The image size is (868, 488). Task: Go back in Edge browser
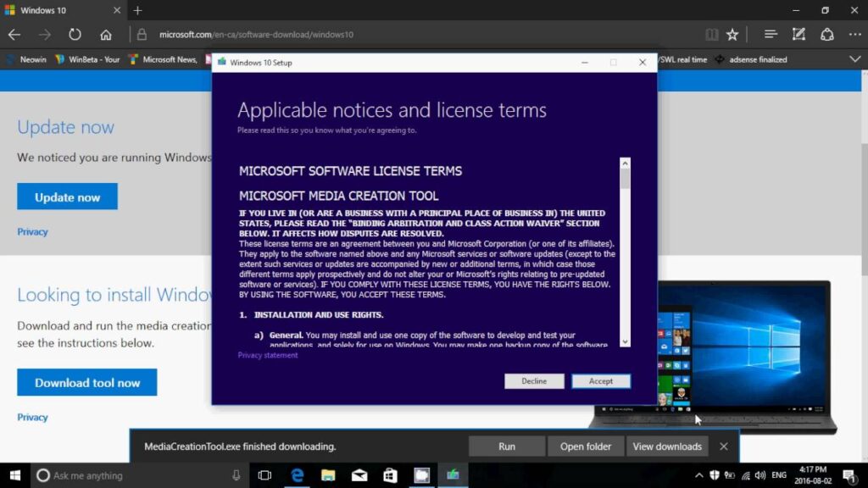[14, 34]
